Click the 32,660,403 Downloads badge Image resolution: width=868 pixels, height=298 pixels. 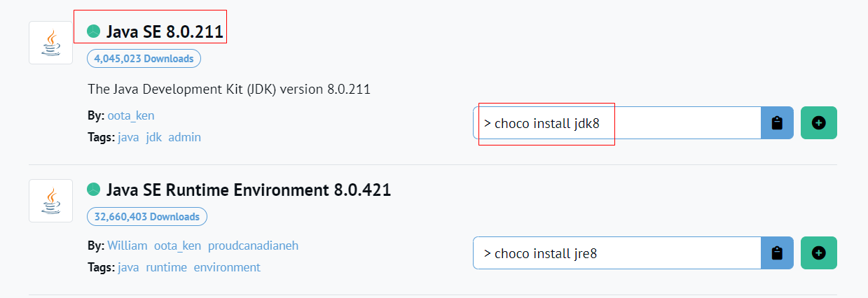[147, 217]
